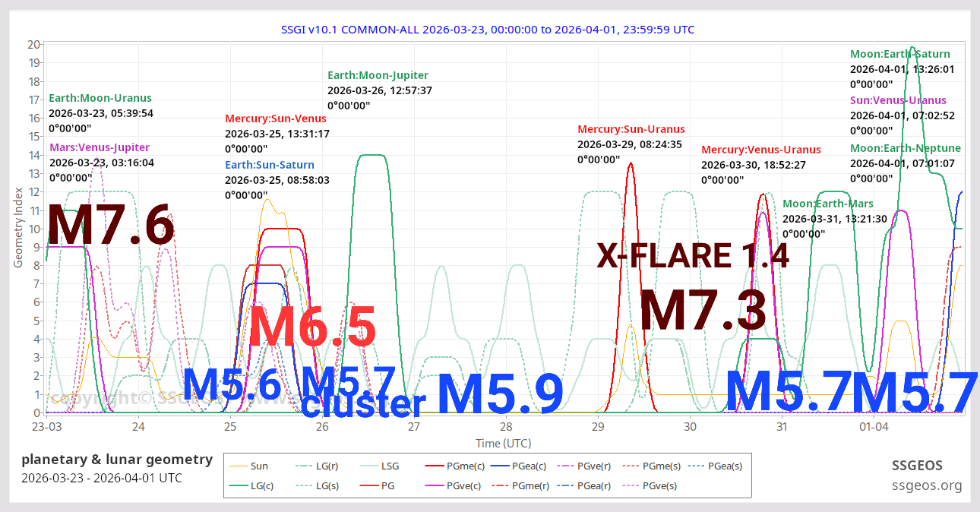The height and width of the screenshot is (512, 980).
Task: Select the dark red PG line icon
Action: [x=368, y=485]
